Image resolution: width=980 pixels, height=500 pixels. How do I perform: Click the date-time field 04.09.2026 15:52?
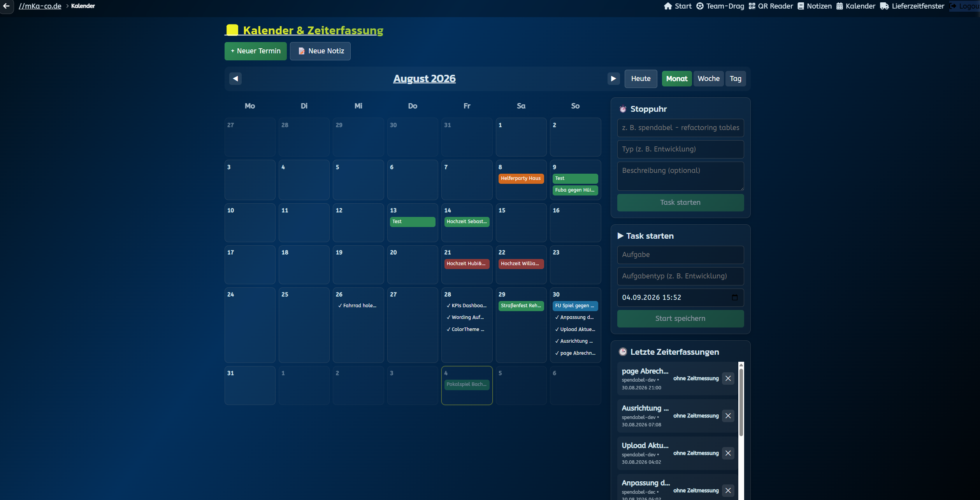click(x=680, y=298)
